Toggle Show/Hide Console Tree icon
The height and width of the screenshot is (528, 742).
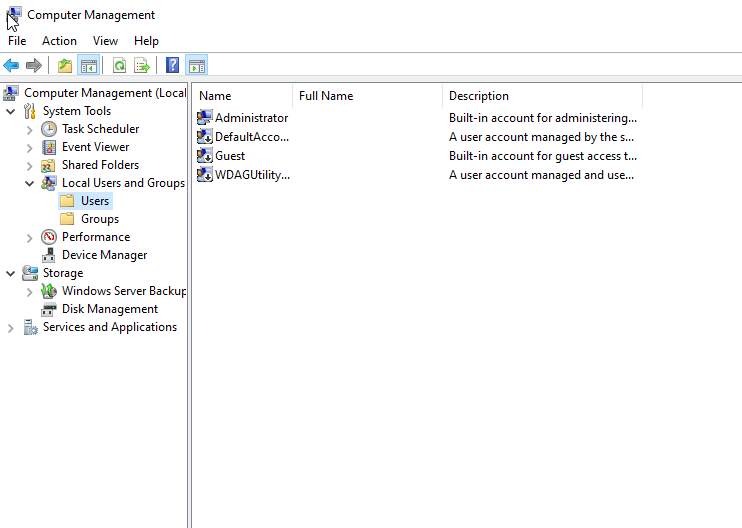[88, 65]
